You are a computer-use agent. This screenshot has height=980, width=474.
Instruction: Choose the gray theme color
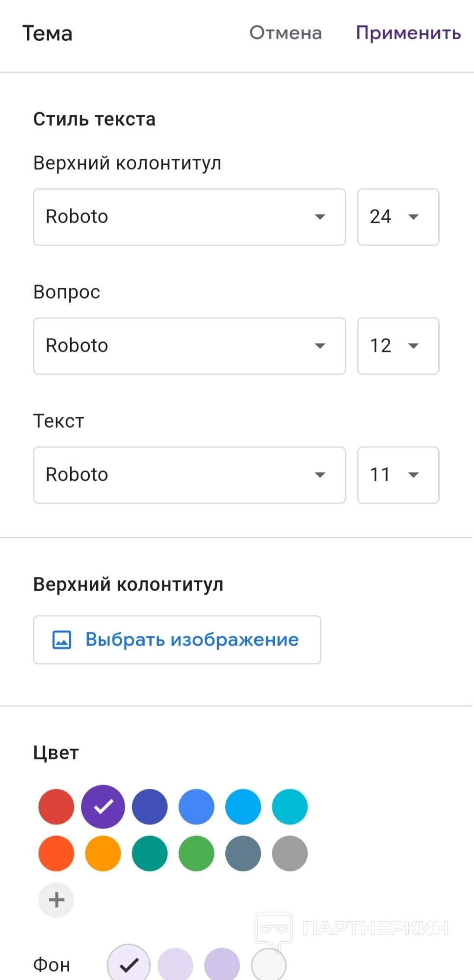click(290, 853)
